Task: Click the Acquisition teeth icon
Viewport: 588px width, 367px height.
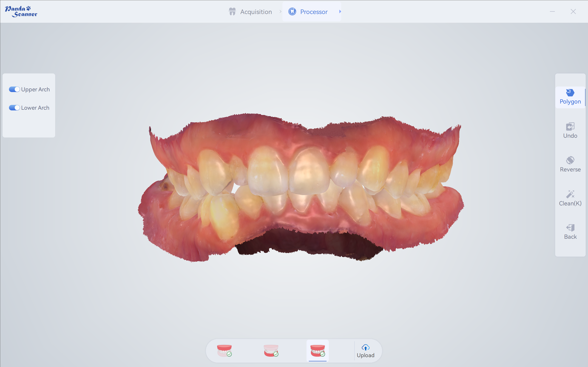Action: (x=232, y=11)
